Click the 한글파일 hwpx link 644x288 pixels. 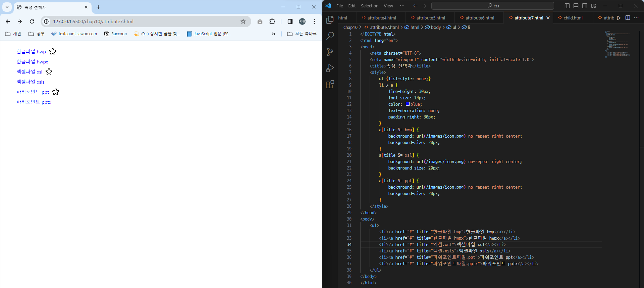[32, 62]
